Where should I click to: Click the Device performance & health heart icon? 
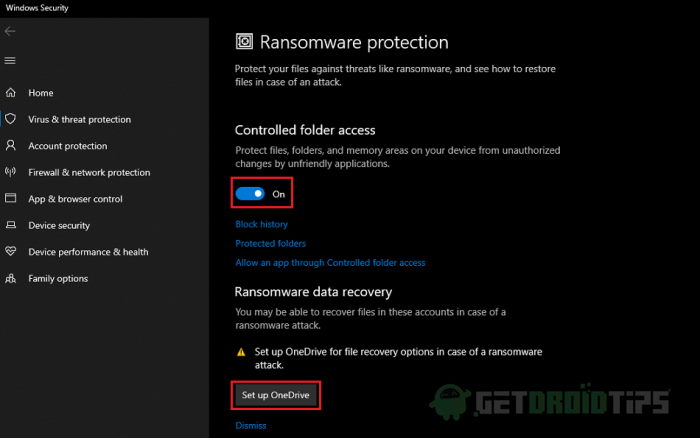pos(11,251)
